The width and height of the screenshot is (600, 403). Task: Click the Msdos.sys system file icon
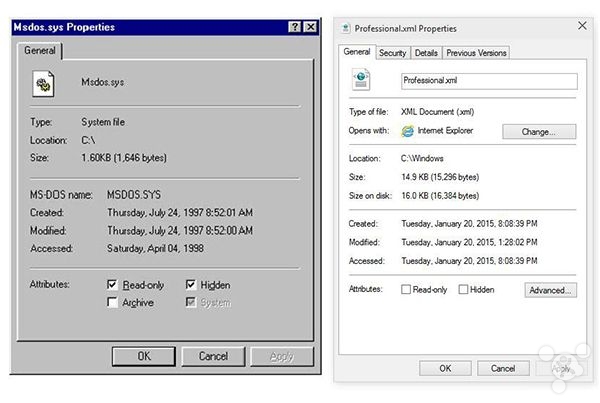point(43,83)
